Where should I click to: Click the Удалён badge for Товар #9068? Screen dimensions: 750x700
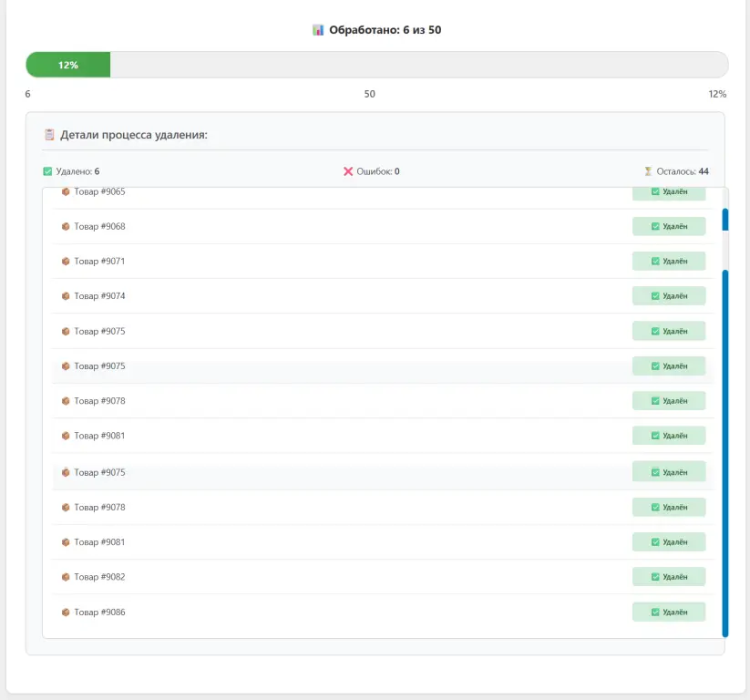point(669,226)
